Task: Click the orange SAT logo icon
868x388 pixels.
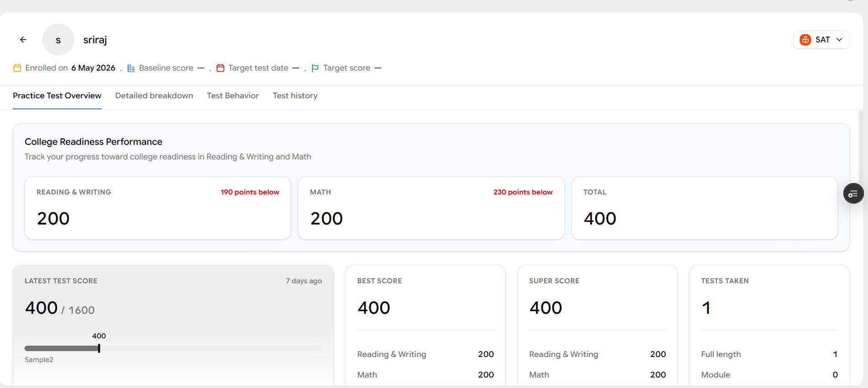Action: click(x=805, y=40)
